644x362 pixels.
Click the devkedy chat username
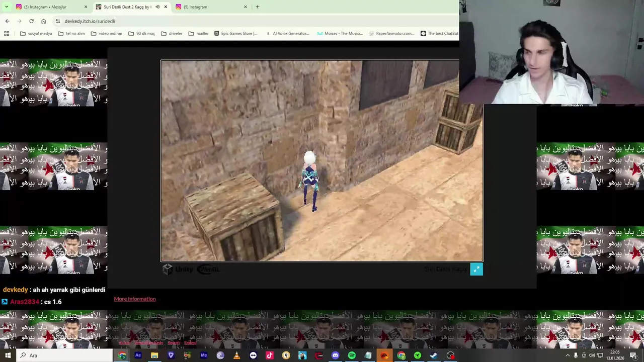[x=16, y=290]
